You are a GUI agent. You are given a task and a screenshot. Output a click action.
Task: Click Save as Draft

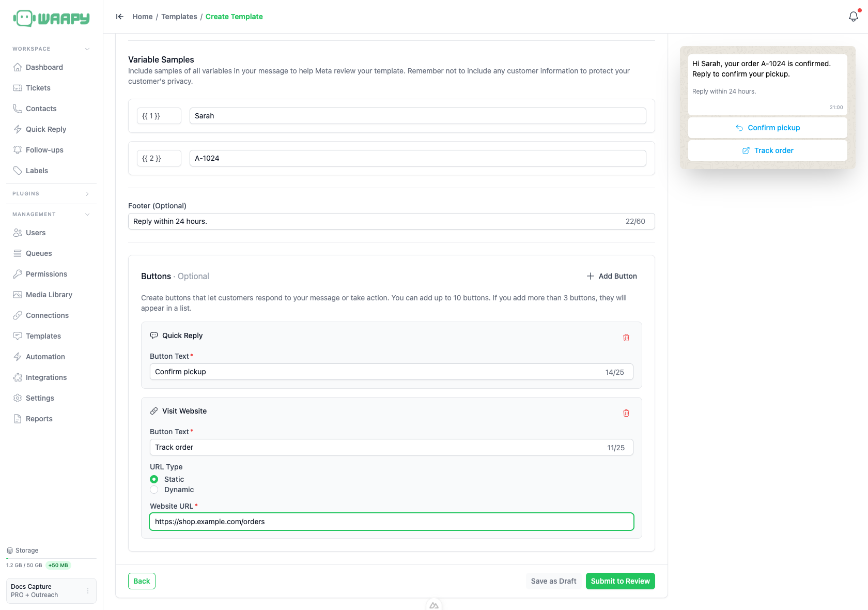[553, 581]
